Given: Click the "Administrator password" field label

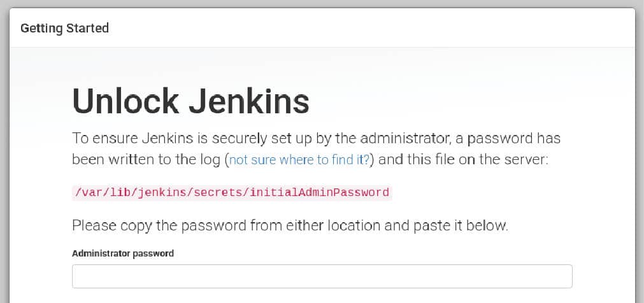Looking at the screenshot, I should tap(122, 253).
